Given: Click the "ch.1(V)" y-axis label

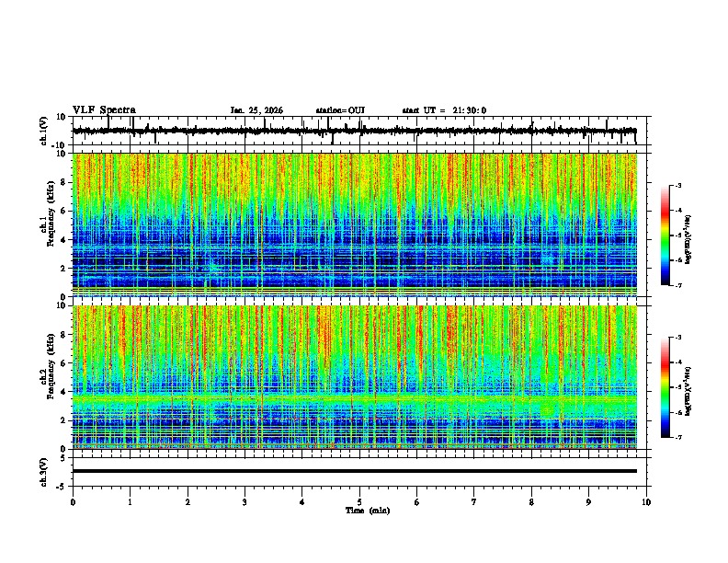Looking at the screenshot, I should (x=44, y=131).
